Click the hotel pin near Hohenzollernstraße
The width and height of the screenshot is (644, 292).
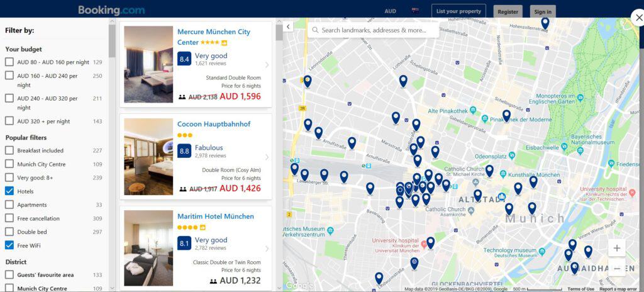[x=545, y=23]
